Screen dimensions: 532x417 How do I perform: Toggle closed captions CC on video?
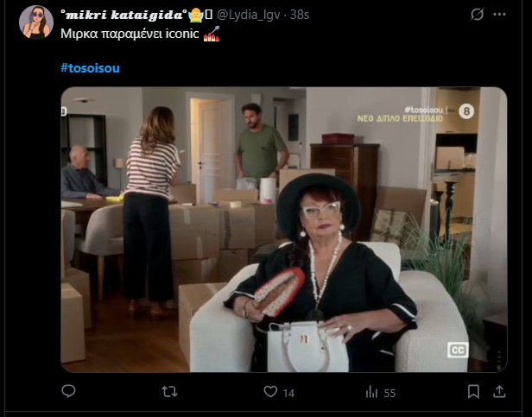pos(457,350)
